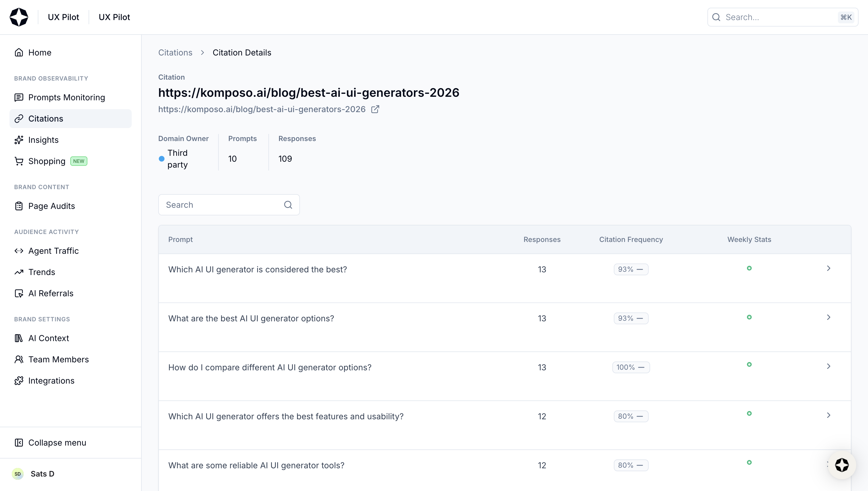Click Insights sparkle icon

tap(19, 140)
